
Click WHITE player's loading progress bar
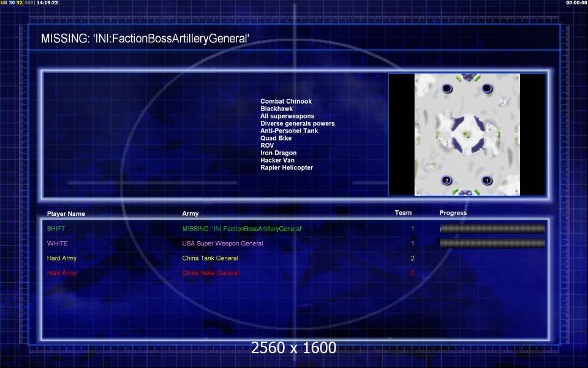coord(492,243)
